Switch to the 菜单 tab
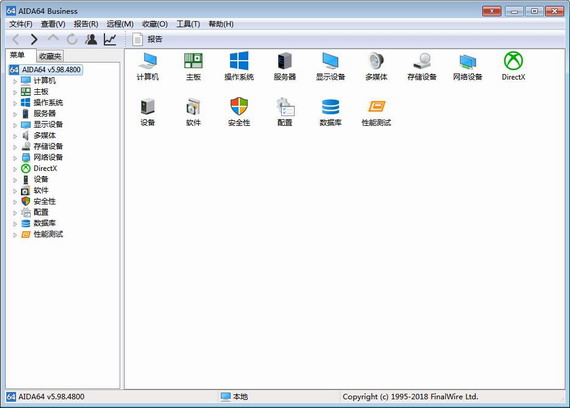The width and height of the screenshot is (570, 408). pos(17,55)
